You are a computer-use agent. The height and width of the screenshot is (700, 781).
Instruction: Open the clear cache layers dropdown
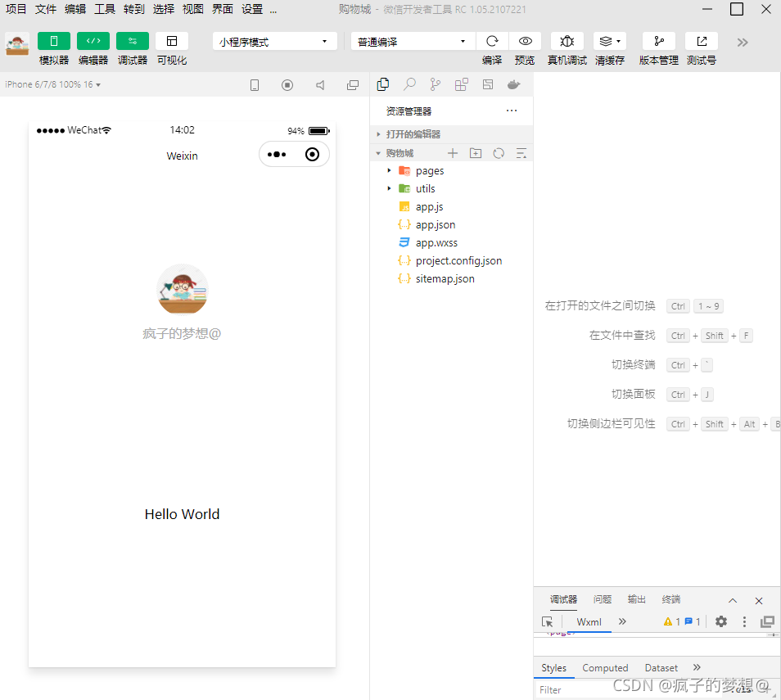[610, 42]
